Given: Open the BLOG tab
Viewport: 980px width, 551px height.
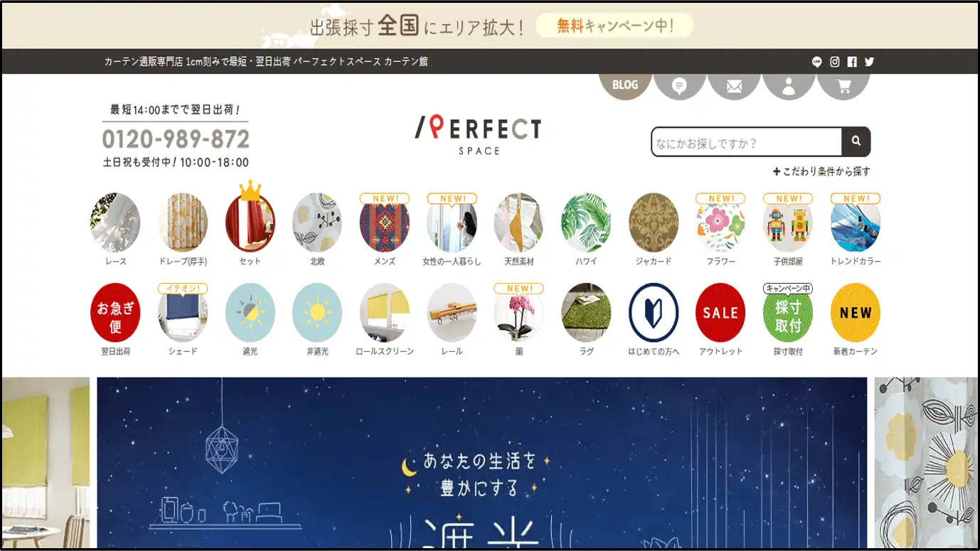Looking at the screenshot, I should pyautogui.click(x=624, y=85).
